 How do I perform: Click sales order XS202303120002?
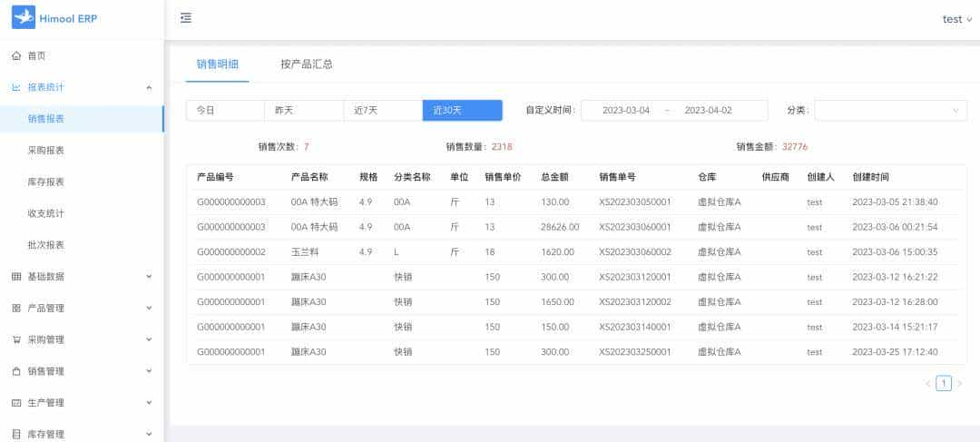[x=635, y=302]
